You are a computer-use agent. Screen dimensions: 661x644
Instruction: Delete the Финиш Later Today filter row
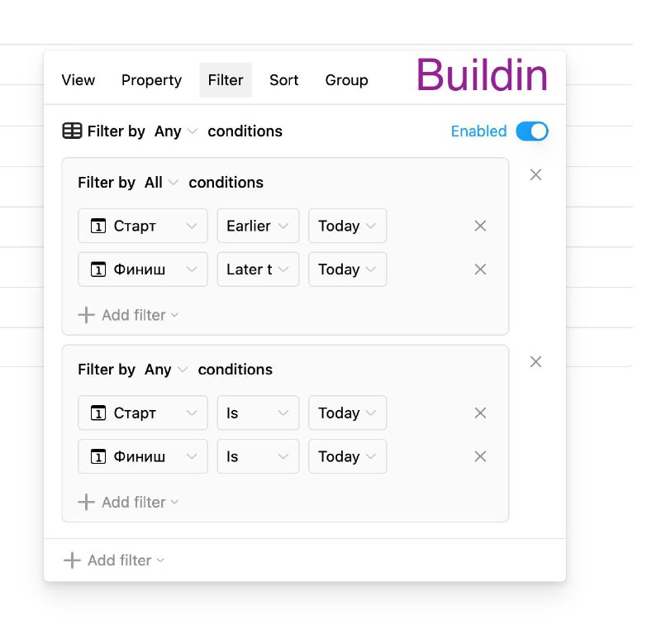coord(480,269)
